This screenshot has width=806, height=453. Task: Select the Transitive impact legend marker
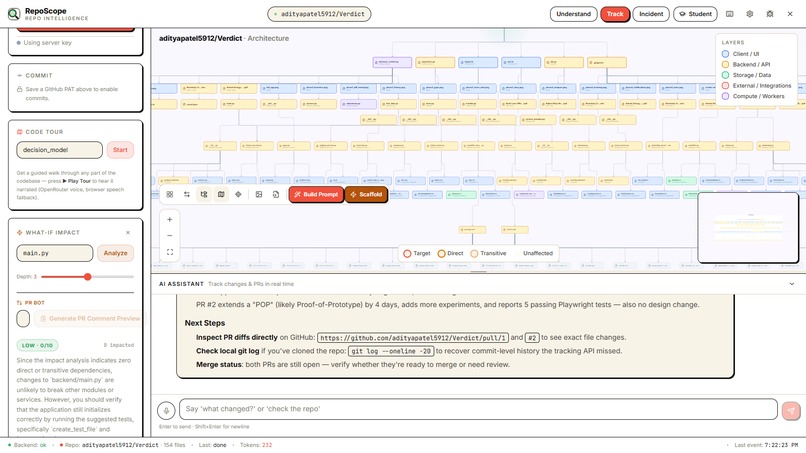[474, 253]
